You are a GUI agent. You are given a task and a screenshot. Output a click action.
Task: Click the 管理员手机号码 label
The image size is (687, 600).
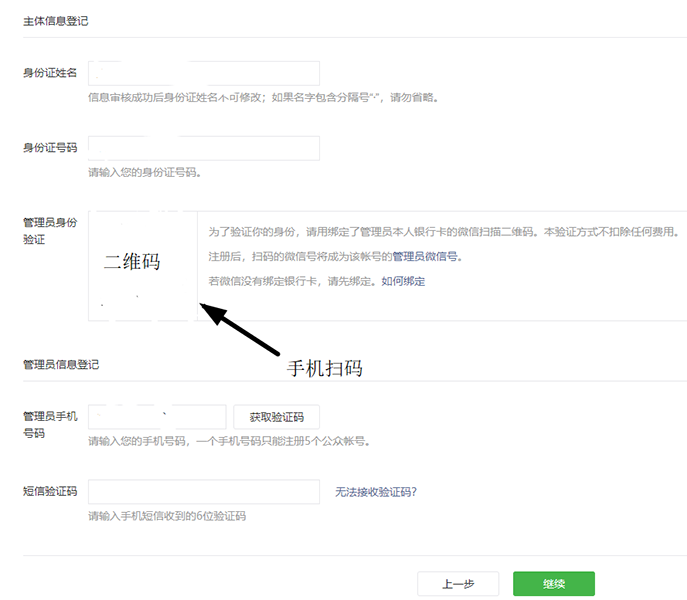pyautogui.click(x=50, y=425)
